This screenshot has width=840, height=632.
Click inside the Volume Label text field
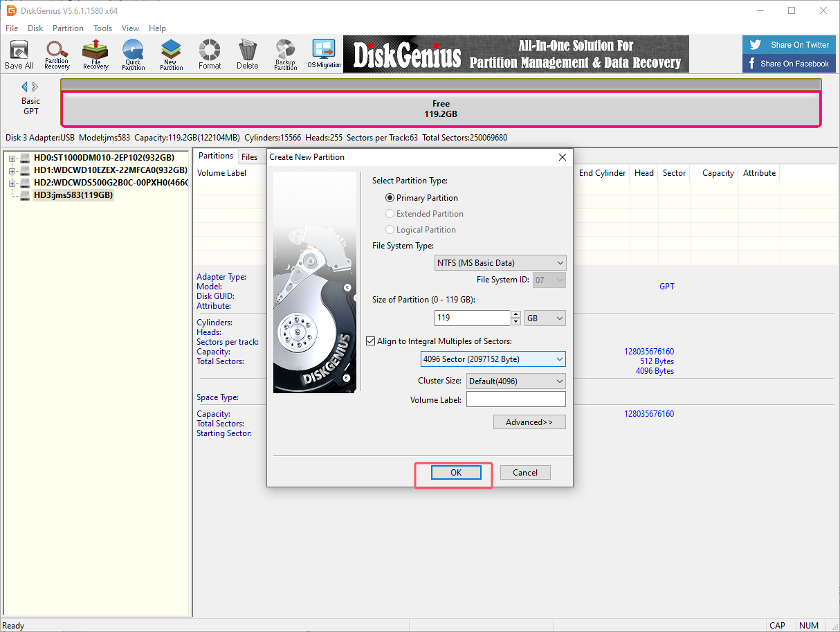pyautogui.click(x=515, y=399)
